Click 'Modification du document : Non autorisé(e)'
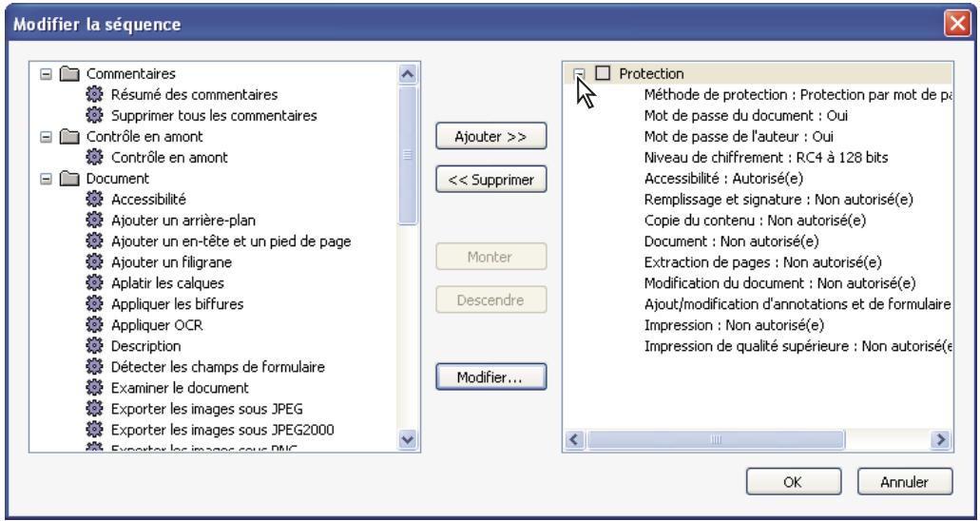This screenshot has width=980, height=521. [779, 283]
